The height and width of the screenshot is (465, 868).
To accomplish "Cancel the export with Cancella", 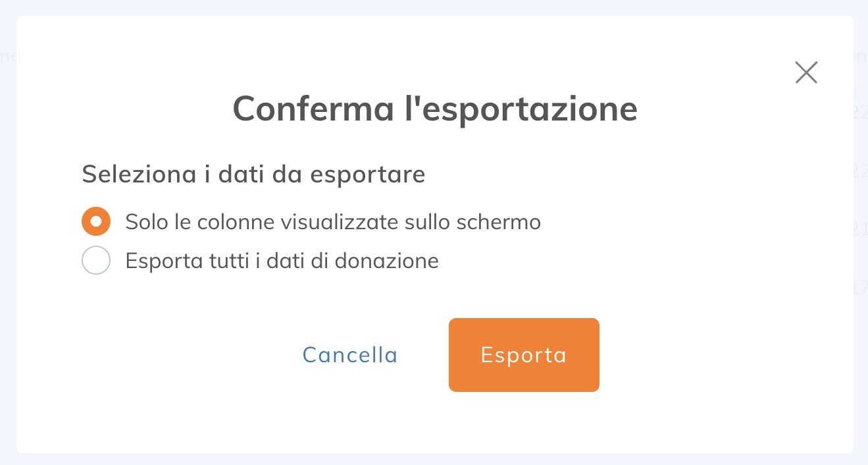I will [x=350, y=355].
